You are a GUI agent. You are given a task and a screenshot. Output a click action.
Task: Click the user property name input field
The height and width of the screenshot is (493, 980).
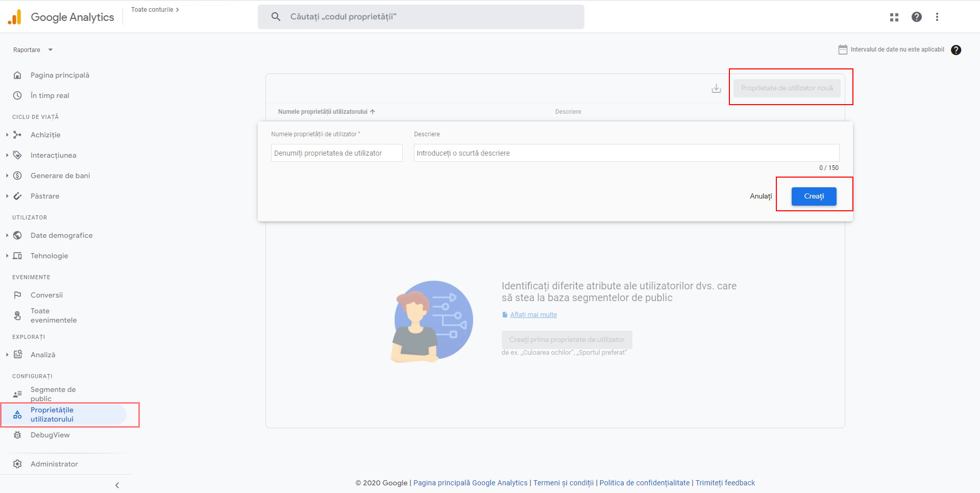tap(336, 153)
